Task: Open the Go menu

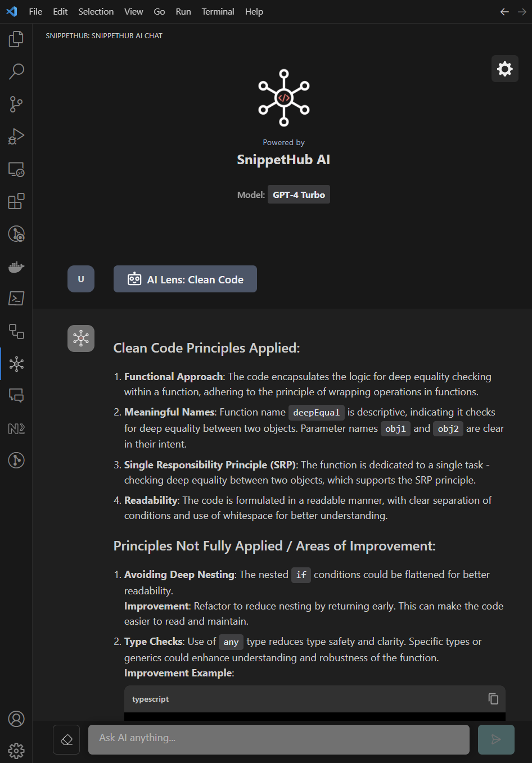Action: (159, 11)
